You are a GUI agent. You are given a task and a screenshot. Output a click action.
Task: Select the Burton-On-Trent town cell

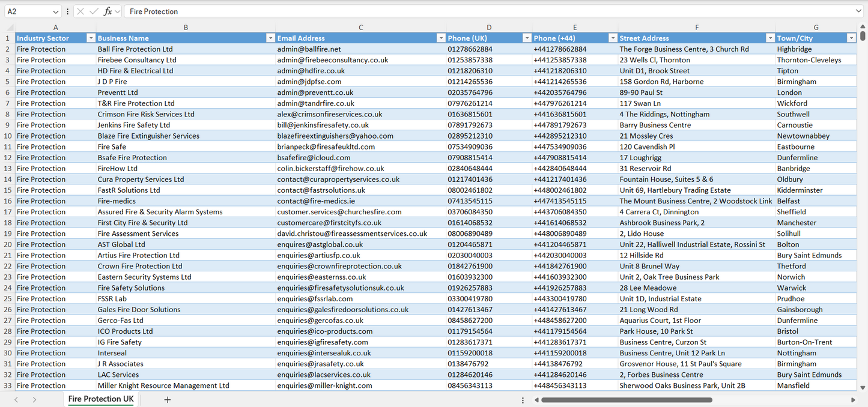(816, 342)
